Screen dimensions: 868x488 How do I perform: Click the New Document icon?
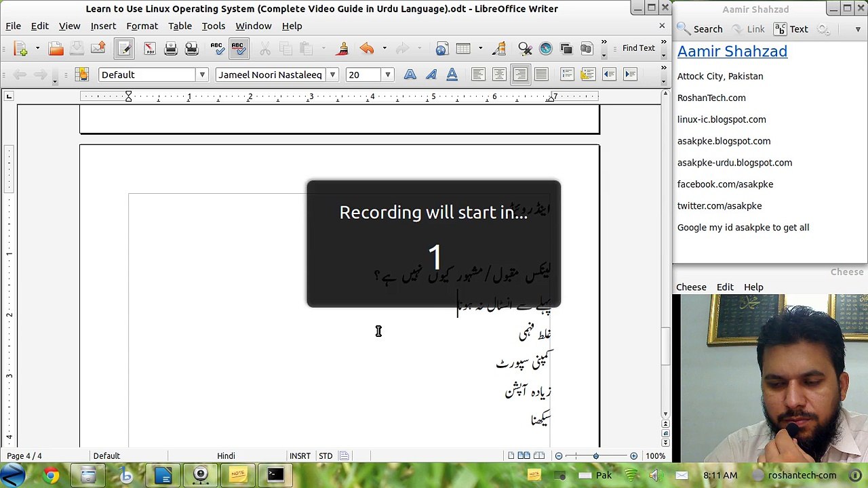(20, 49)
